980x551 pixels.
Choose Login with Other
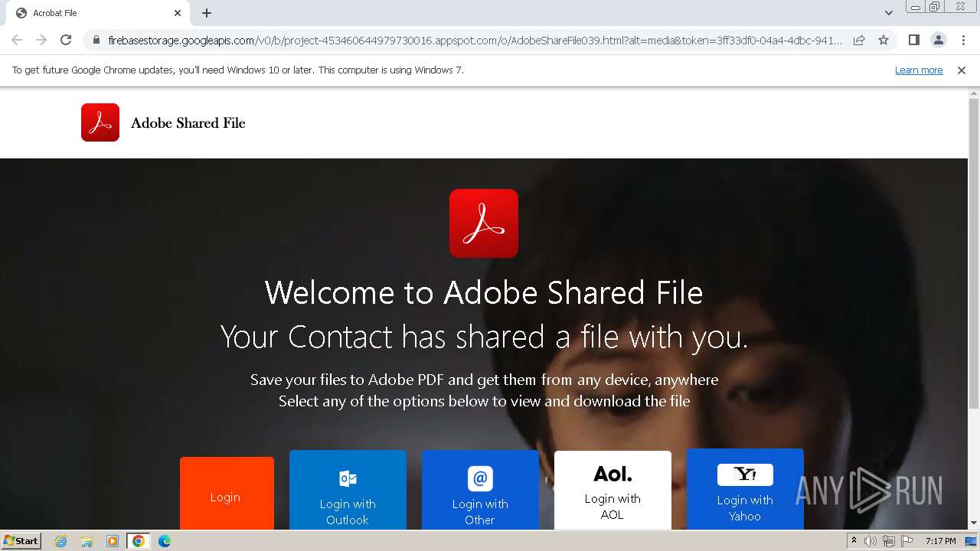tap(480, 490)
